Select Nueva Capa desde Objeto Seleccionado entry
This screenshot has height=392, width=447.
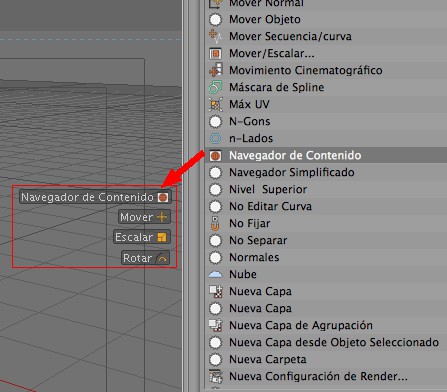[x=326, y=343]
